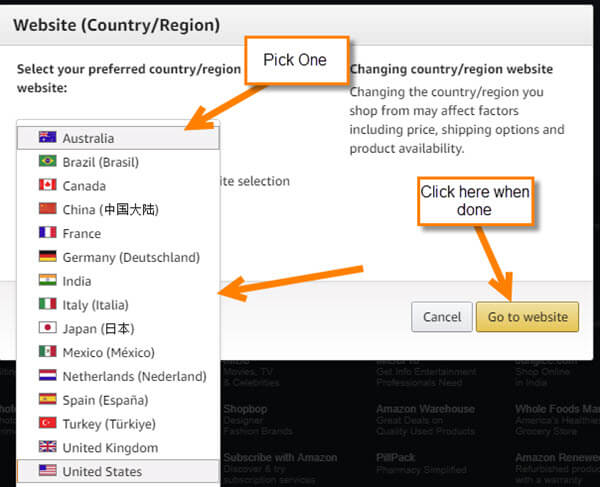This screenshot has height=487, width=600.
Task: Click the Cancel button
Action: click(442, 317)
